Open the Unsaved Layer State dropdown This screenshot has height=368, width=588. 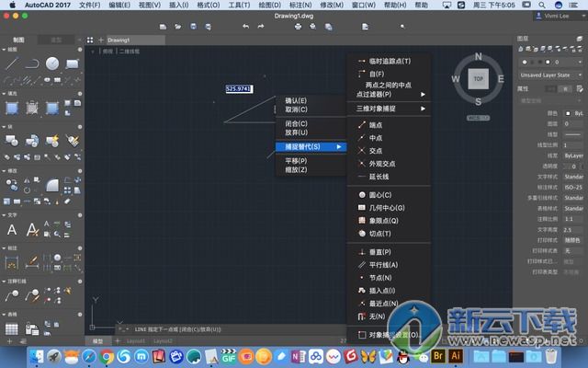550,75
